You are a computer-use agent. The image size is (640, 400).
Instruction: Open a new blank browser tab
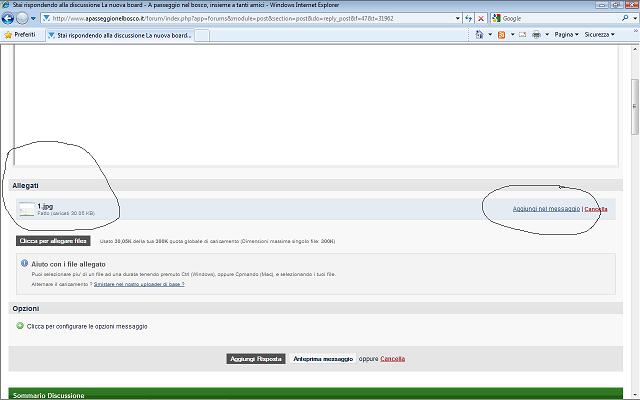click(x=201, y=35)
